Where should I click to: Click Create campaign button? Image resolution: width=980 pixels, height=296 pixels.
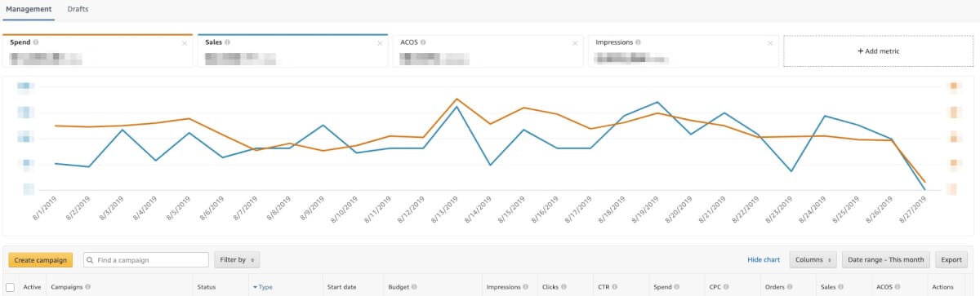(x=41, y=260)
